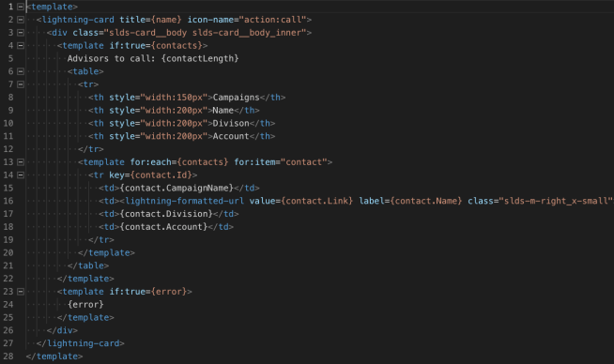Viewport: 614px width, 364px height.
Task: Click the {error} text on line 24
Action: 85,305
